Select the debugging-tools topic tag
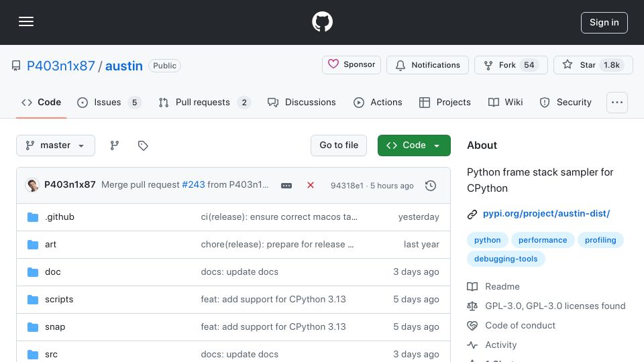 [x=506, y=259]
